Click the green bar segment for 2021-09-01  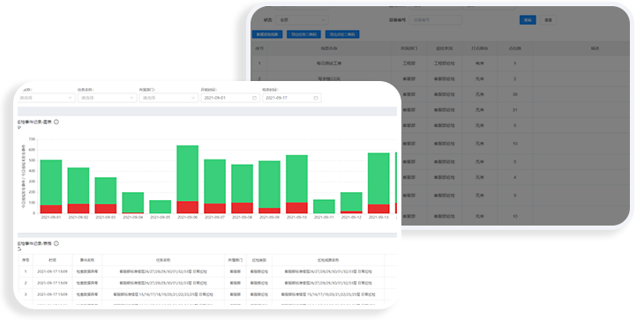click(x=51, y=182)
